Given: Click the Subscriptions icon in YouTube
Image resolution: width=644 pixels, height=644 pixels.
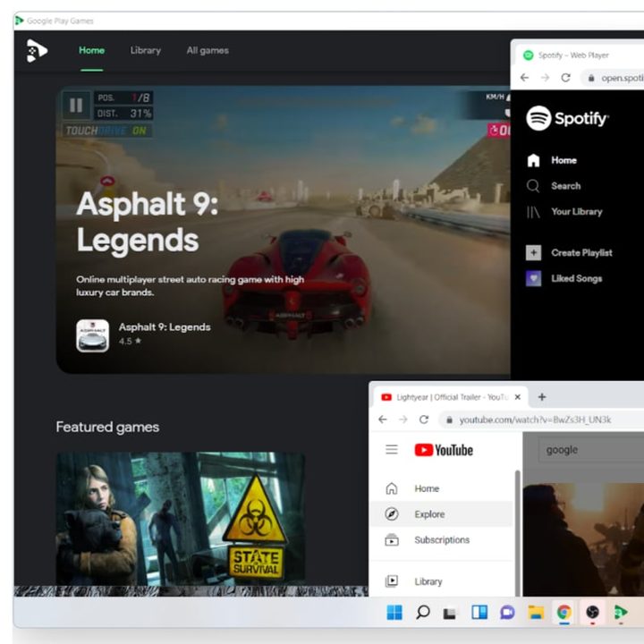Looking at the screenshot, I should 392,540.
